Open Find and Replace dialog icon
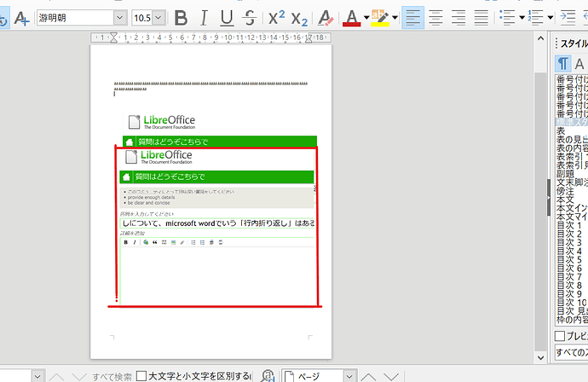Screen dimensions: 588x382 268,376
